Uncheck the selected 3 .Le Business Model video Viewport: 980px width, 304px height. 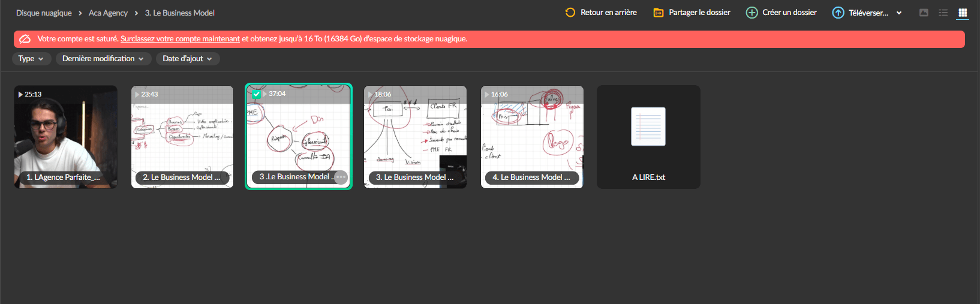coord(256,94)
